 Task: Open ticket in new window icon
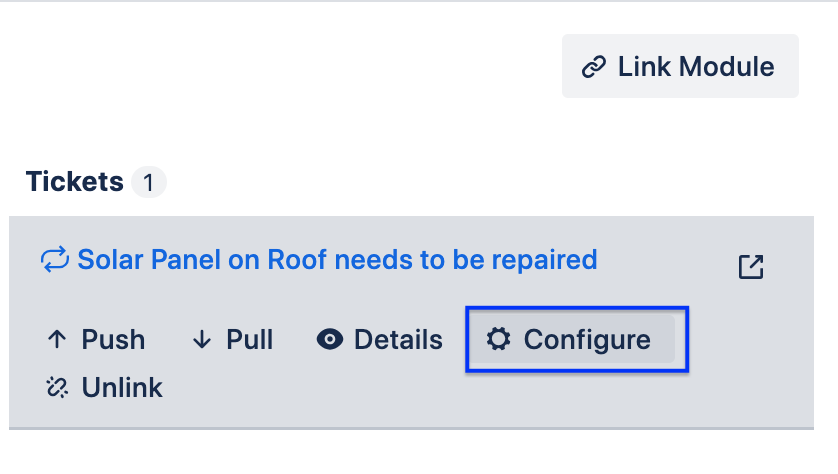click(x=750, y=266)
